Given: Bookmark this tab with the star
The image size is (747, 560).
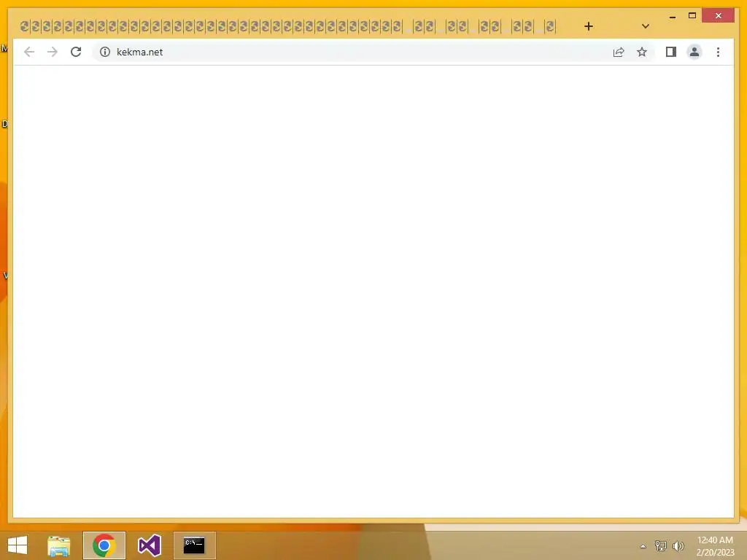Looking at the screenshot, I should (642, 52).
